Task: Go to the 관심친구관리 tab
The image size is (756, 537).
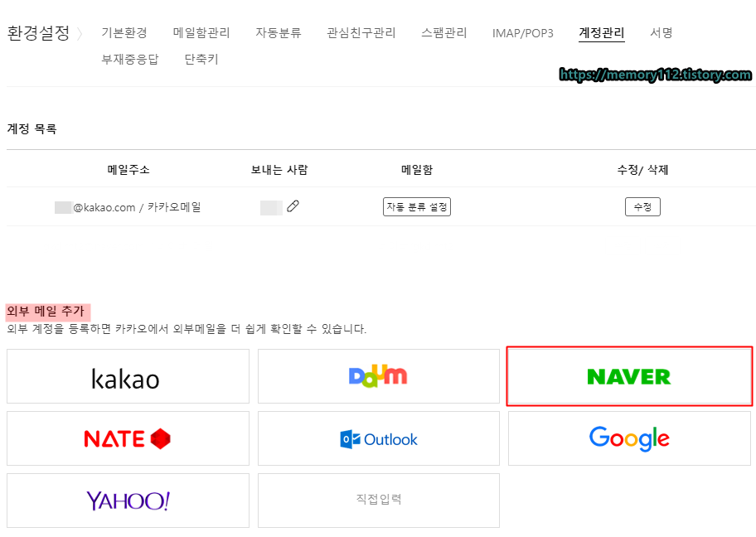Action: (361, 33)
